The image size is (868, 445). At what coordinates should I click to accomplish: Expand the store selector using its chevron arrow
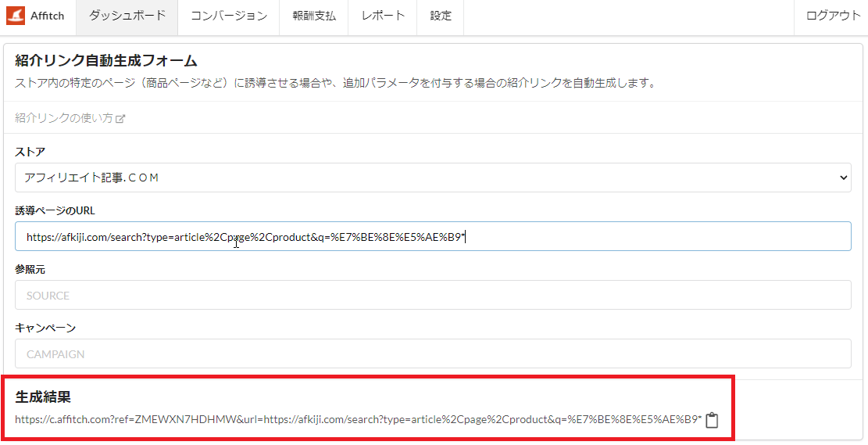(843, 178)
